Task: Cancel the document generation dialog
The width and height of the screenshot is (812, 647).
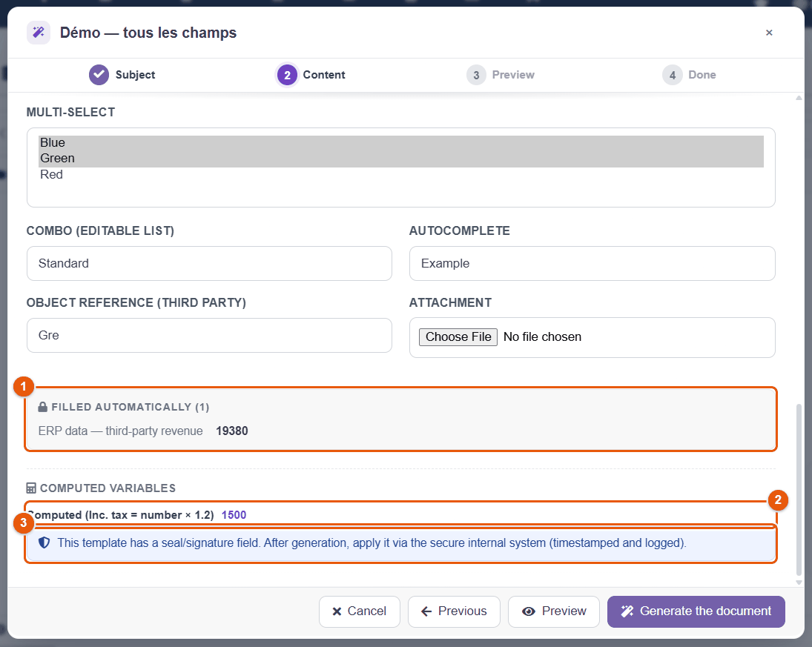Action: click(x=360, y=611)
